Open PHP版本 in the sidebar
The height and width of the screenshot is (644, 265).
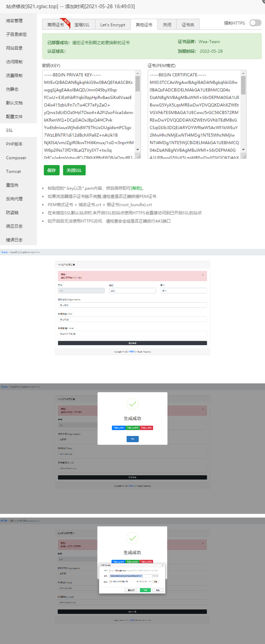pos(18,144)
